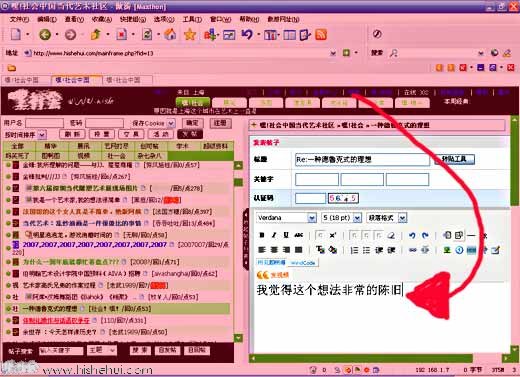Open the 2007,2007,2007 thread link
The height and width of the screenshot is (377, 520).
pos(95,244)
